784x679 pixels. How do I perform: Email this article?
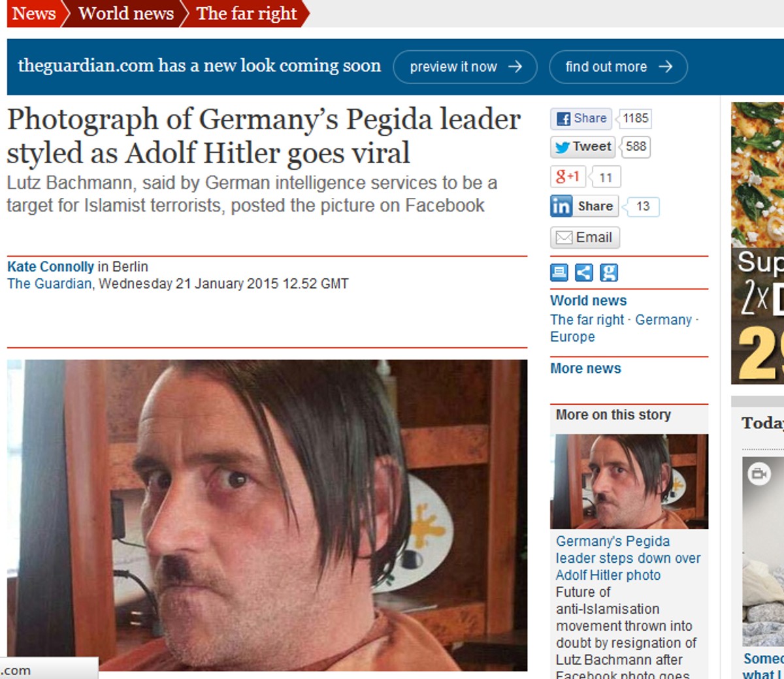coord(585,238)
